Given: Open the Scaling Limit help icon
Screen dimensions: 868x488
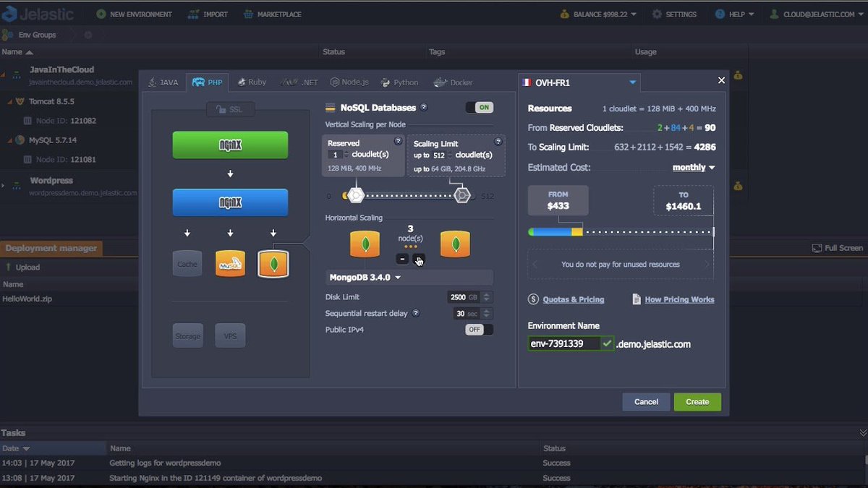Looking at the screenshot, I should (498, 142).
